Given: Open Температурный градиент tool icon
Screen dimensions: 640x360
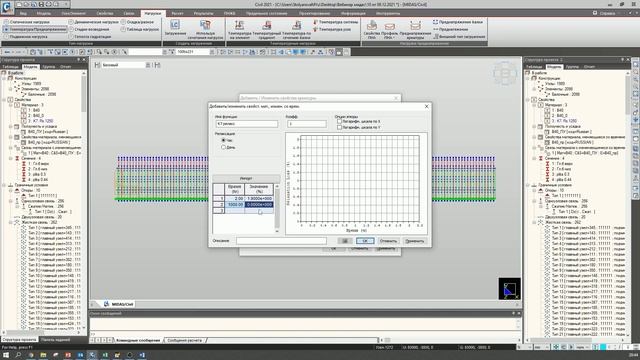Looking at the screenshot, I should [x=267, y=29].
